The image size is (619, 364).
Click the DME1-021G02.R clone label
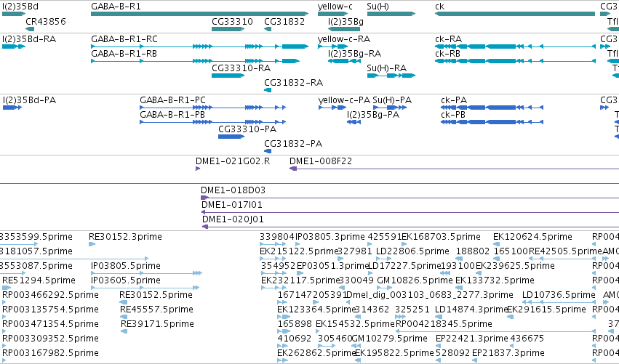click(x=233, y=161)
